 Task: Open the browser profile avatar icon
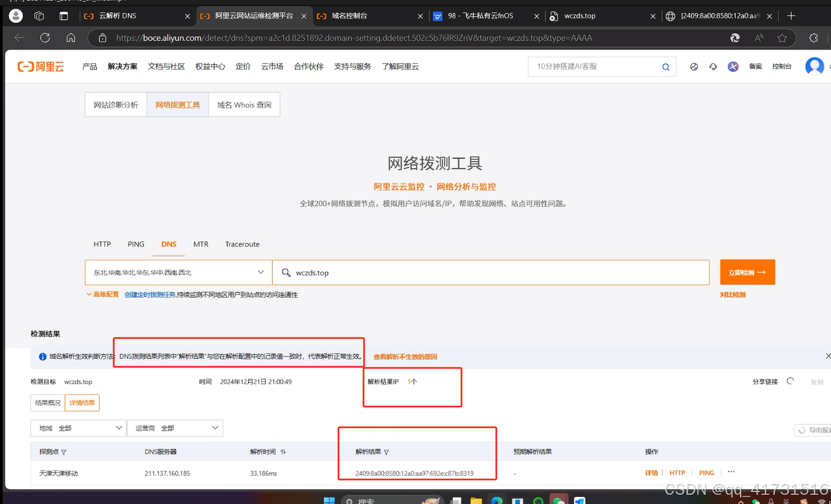[16, 16]
